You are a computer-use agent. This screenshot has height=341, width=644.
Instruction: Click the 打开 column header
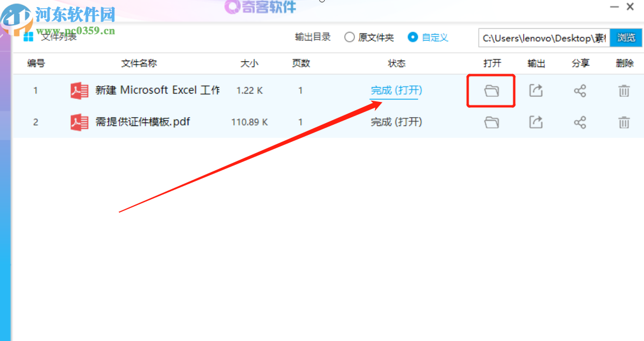click(492, 63)
